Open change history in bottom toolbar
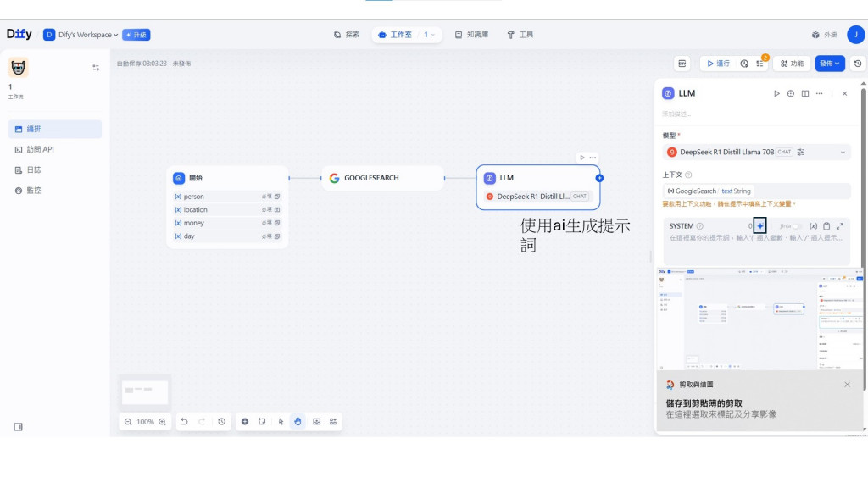This screenshot has height=488, width=868. click(221, 422)
